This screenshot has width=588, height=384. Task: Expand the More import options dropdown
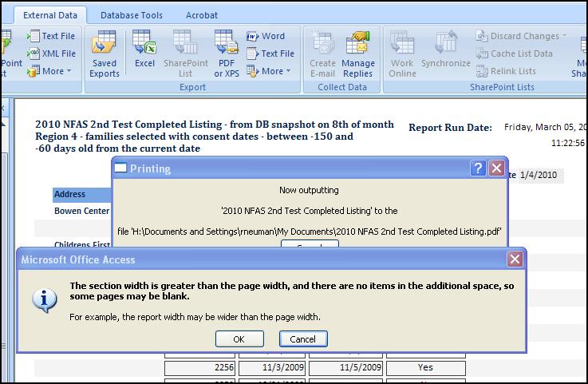pos(49,71)
